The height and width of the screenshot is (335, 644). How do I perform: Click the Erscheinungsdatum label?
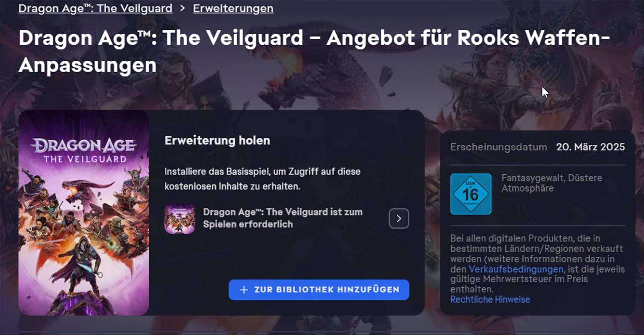[498, 147]
